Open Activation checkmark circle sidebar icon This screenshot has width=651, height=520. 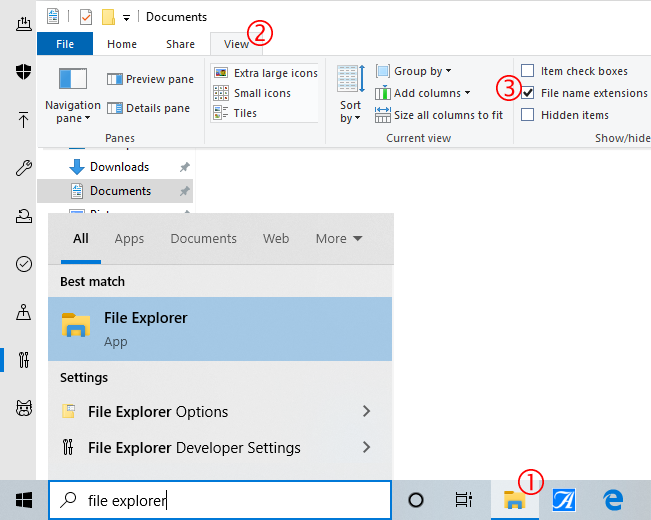(x=24, y=264)
